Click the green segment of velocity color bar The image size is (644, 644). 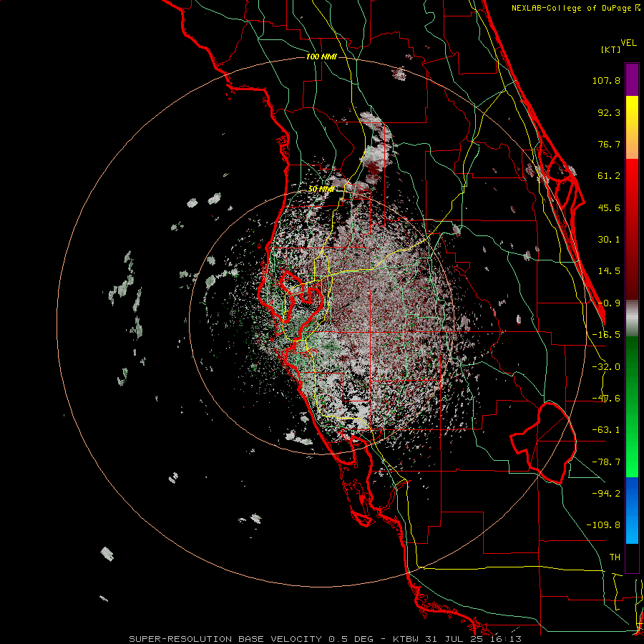tap(632, 406)
